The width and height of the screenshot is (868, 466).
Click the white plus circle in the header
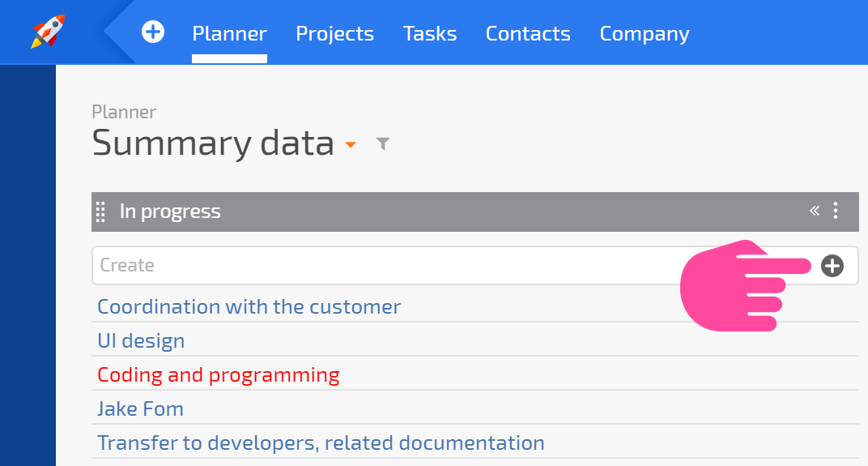point(153,32)
